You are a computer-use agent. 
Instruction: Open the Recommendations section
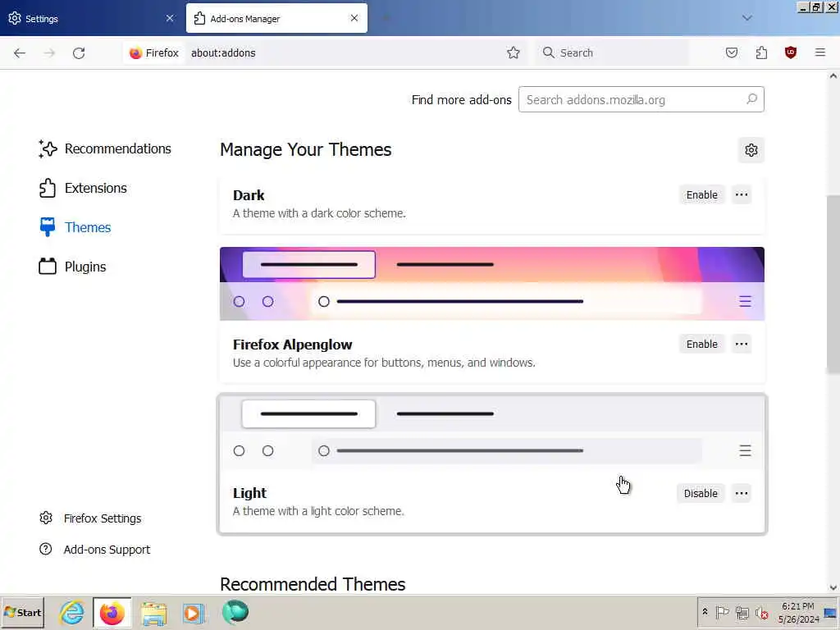(105, 149)
